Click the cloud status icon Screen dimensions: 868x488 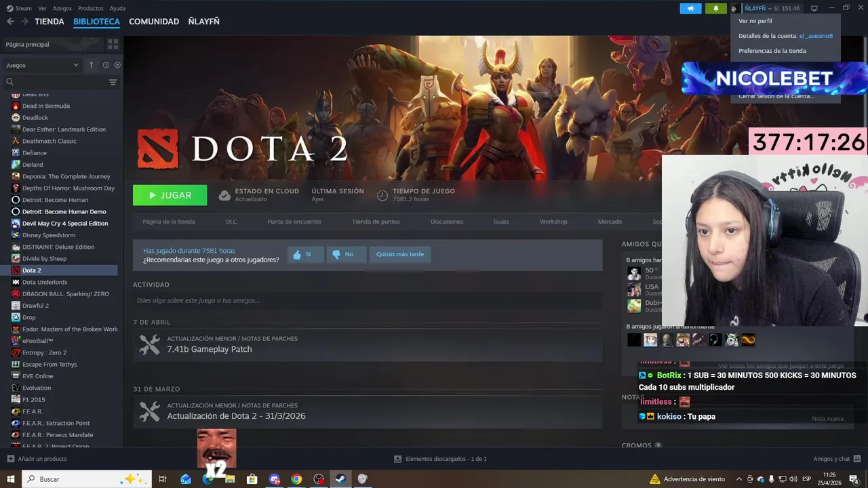[224, 195]
